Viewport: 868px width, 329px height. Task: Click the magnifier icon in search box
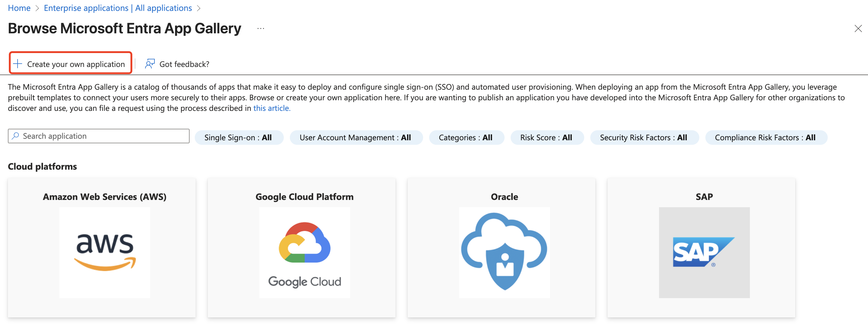(x=15, y=136)
